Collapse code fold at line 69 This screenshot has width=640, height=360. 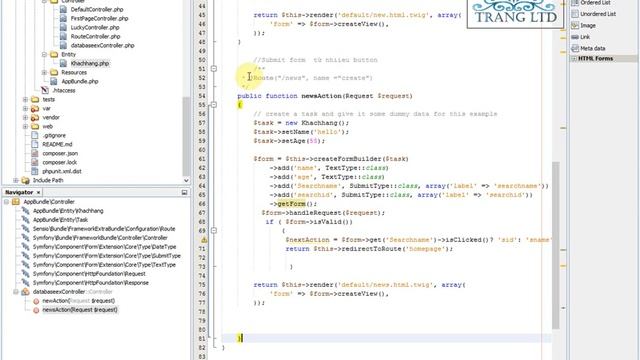pos(213,230)
